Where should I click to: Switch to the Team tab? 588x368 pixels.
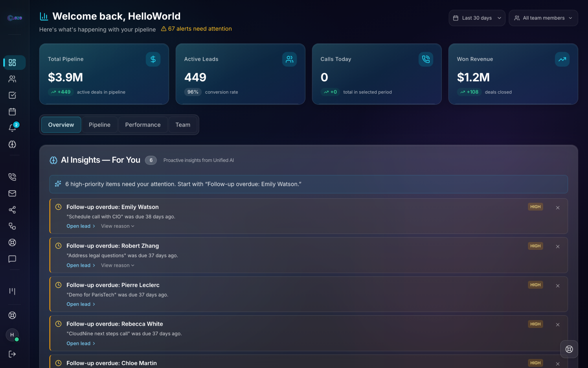183,125
